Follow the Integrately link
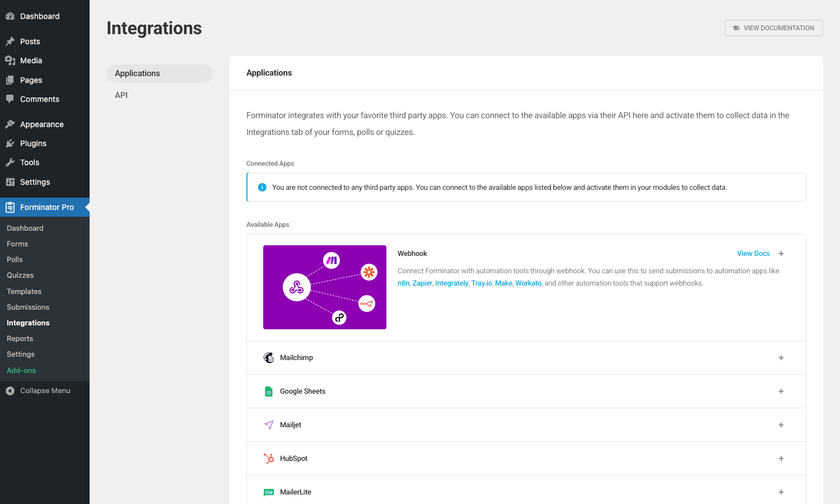The image size is (840, 504). tap(451, 283)
